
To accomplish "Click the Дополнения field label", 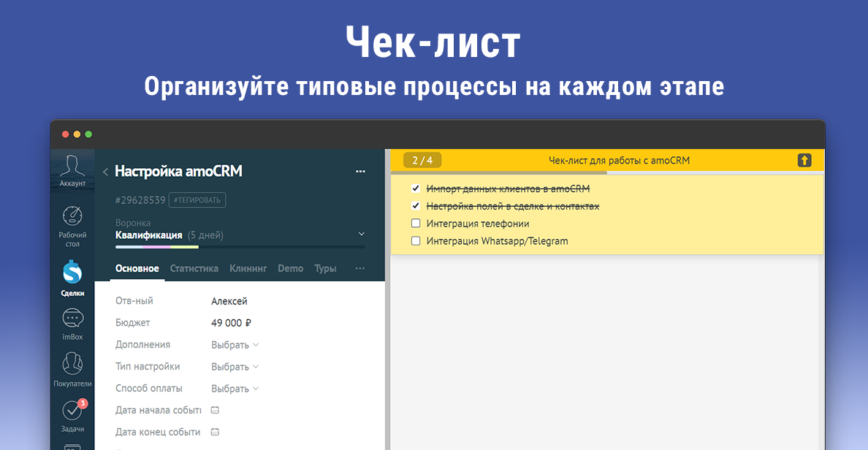I will coord(142,344).
